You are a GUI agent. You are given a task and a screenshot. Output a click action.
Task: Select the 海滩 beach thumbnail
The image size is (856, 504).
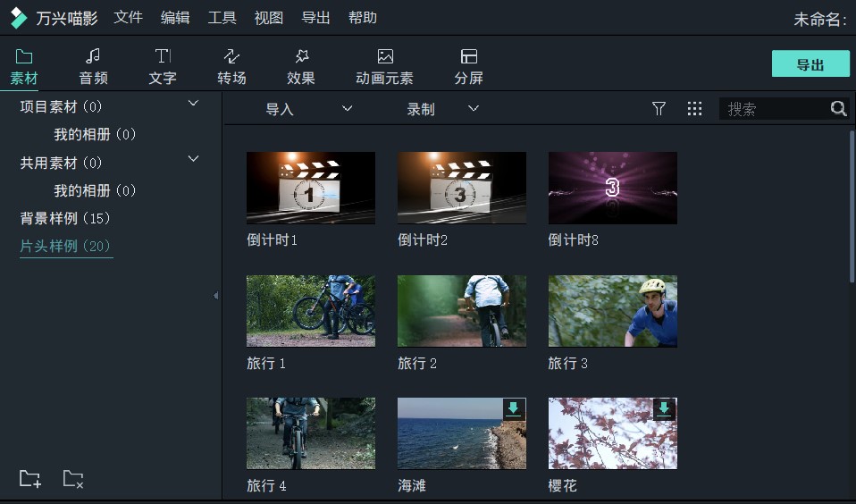[x=462, y=433]
